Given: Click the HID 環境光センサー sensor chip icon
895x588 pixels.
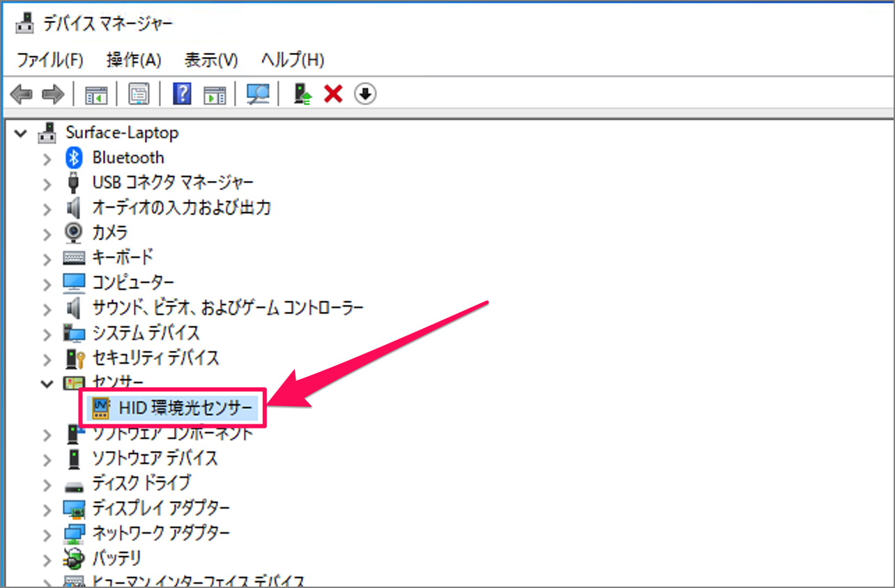Looking at the screenshot, I should pos(102,408).
